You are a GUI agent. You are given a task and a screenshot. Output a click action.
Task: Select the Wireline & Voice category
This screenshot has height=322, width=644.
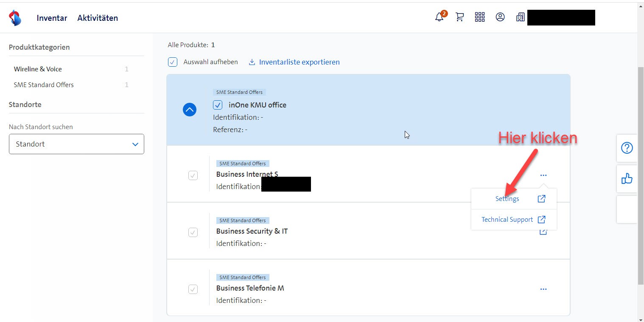[38, 69]
